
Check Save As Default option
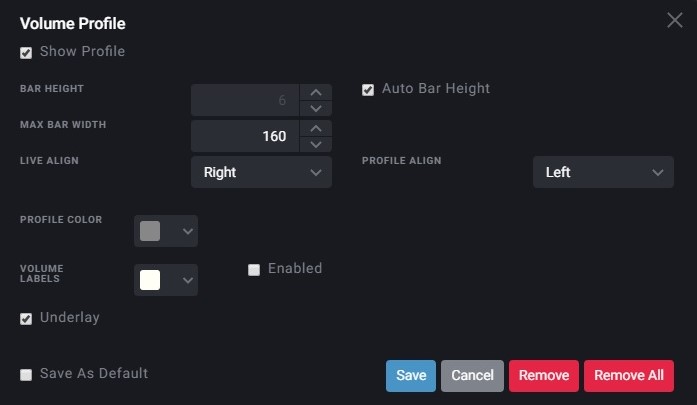pyautogui.click(x=26, y=375)
